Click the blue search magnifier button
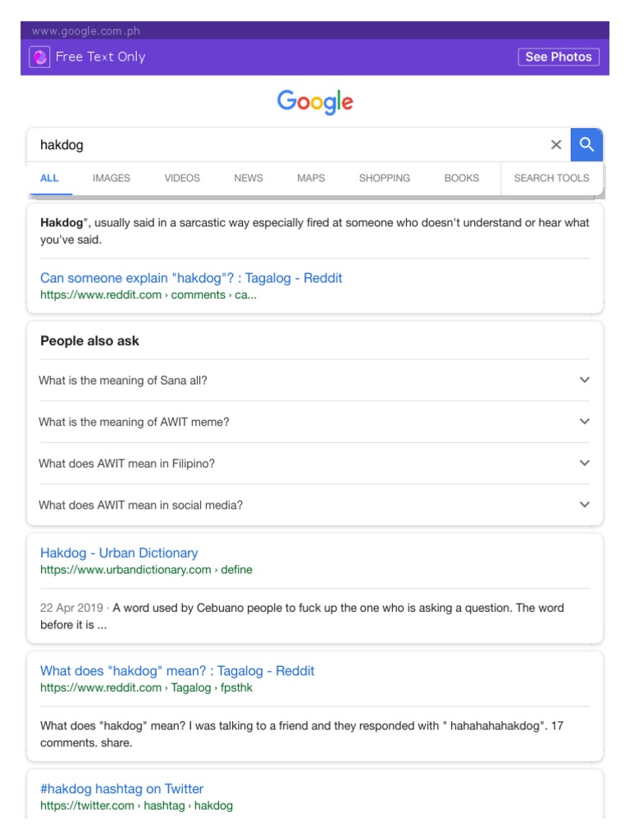The width and height of the screenshot is (630, 840). click(x=587, y=145)
